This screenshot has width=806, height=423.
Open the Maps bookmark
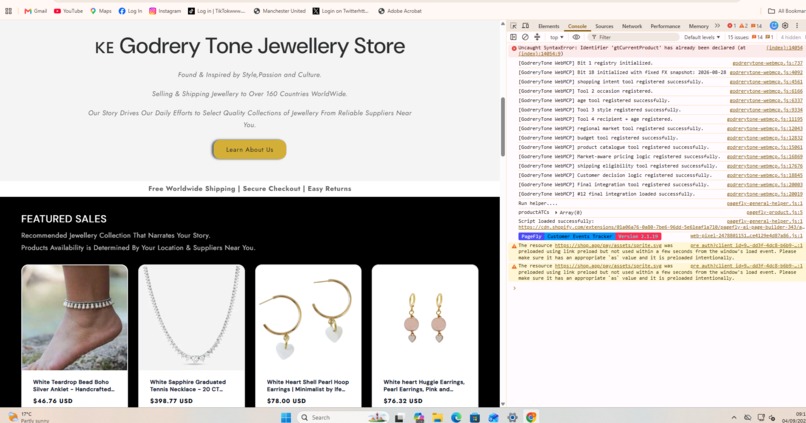click(101, 11)
